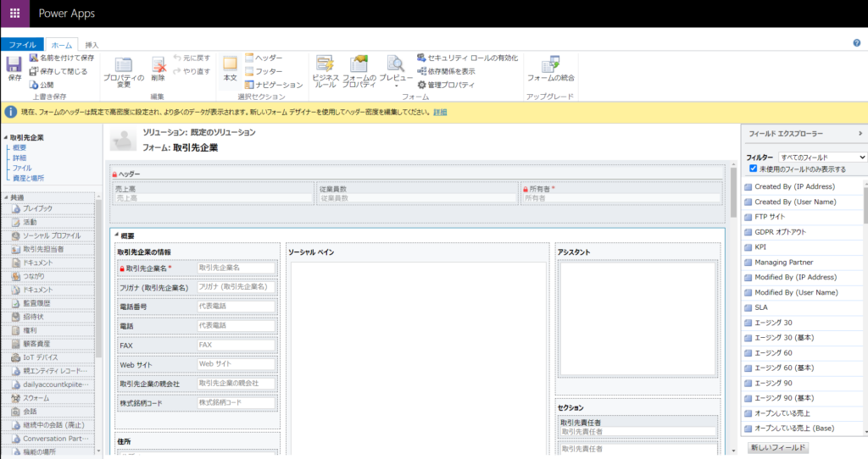Select the Created By (IP Address) field
Image resolution: width=868 pixels, height=459 pixels.
click(x=803, y=187)
